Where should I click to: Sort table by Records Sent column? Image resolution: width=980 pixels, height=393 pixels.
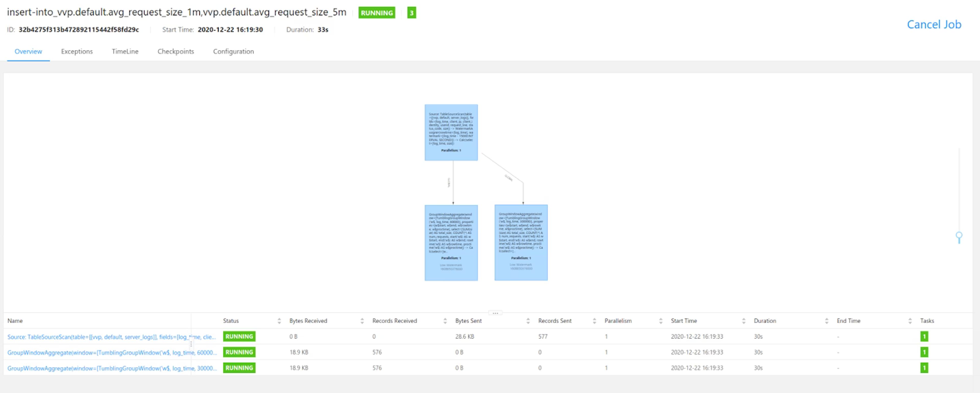(594, 321)
